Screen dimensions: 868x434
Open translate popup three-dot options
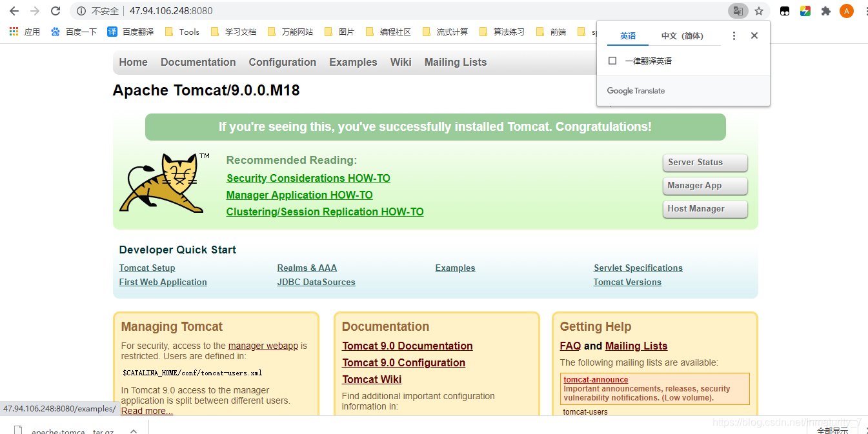734,36
